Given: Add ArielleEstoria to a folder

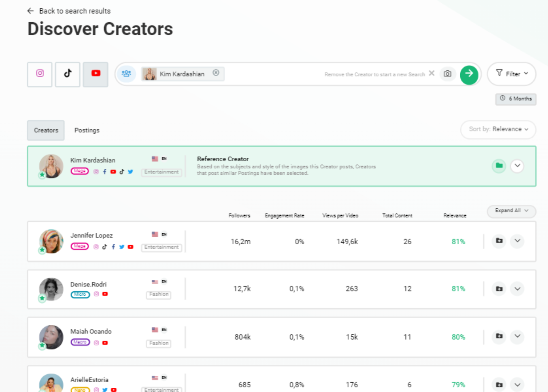Looking at the screenshot, I should tap(499, 385).
